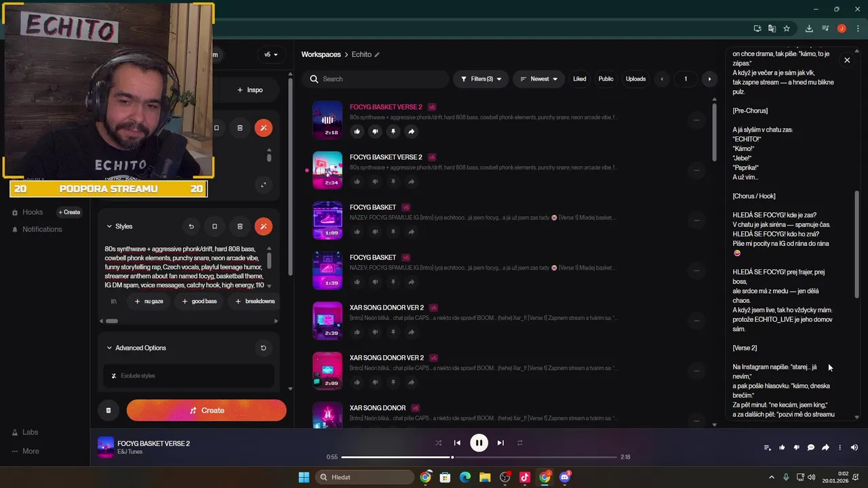Open the Labs sidebar item
Image resolution: width=868 pixels, height=488 pixels.
click(x=30, y=432)
